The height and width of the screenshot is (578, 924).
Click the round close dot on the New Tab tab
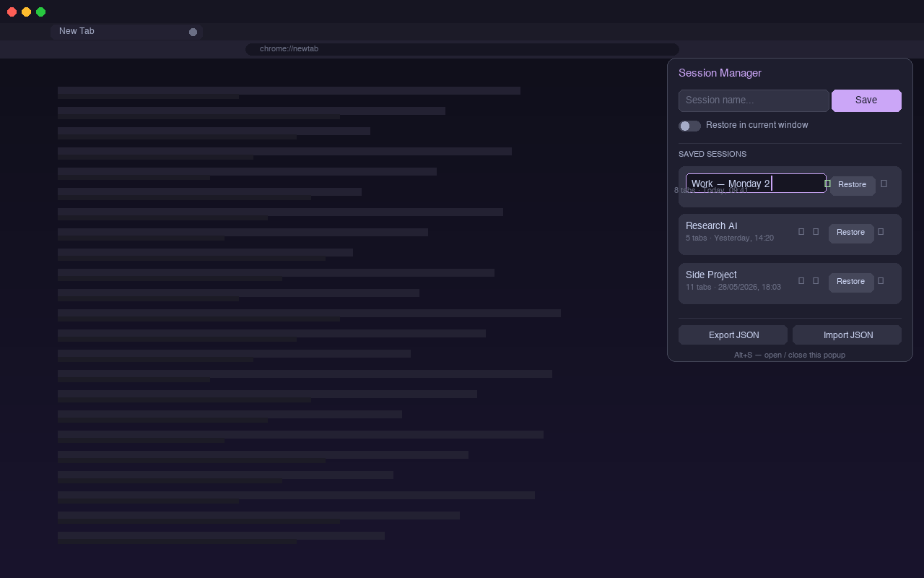coord(193,32)
